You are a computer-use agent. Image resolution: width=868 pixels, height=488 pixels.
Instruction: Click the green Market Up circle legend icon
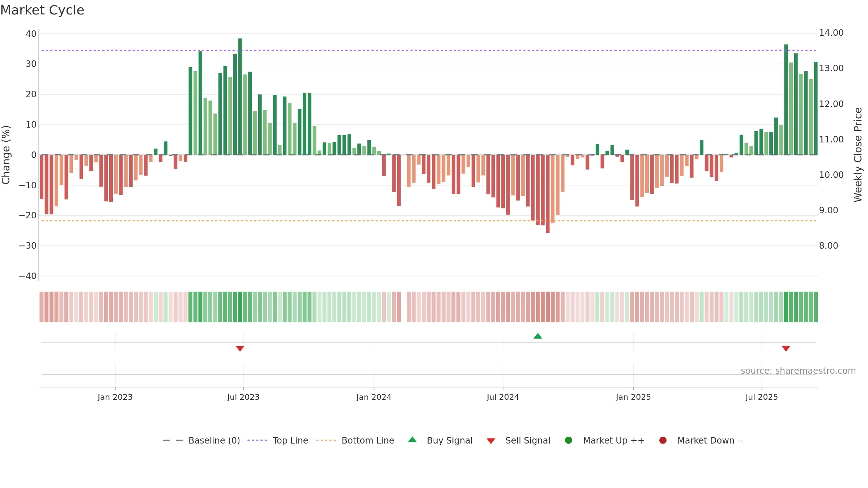click(x=569, y=440)
